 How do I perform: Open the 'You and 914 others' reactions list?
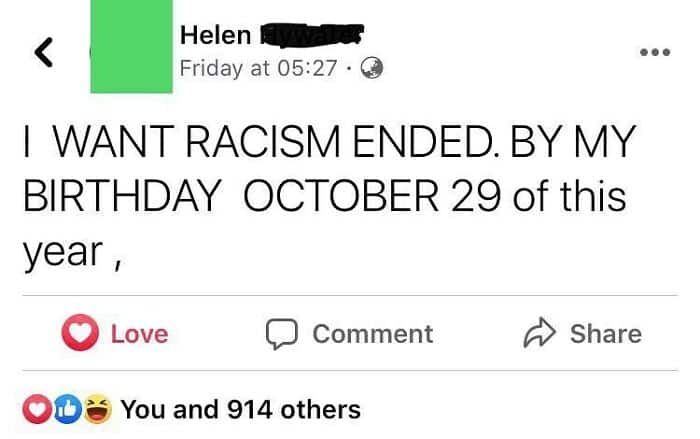coord(241,410)
